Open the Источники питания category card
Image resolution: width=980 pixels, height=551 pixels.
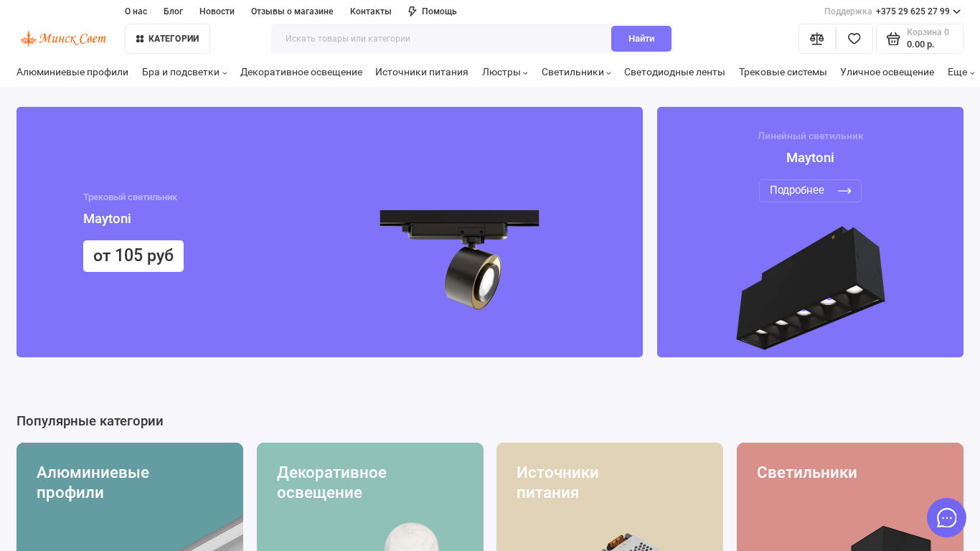pos(610,496)
